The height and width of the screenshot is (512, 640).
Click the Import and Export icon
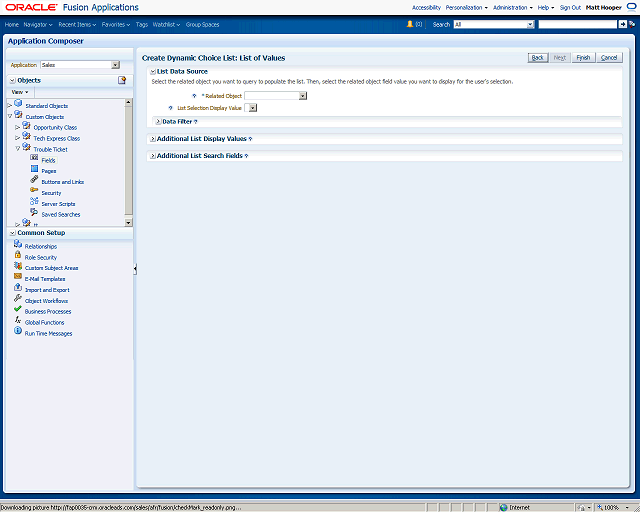(18, 288)
